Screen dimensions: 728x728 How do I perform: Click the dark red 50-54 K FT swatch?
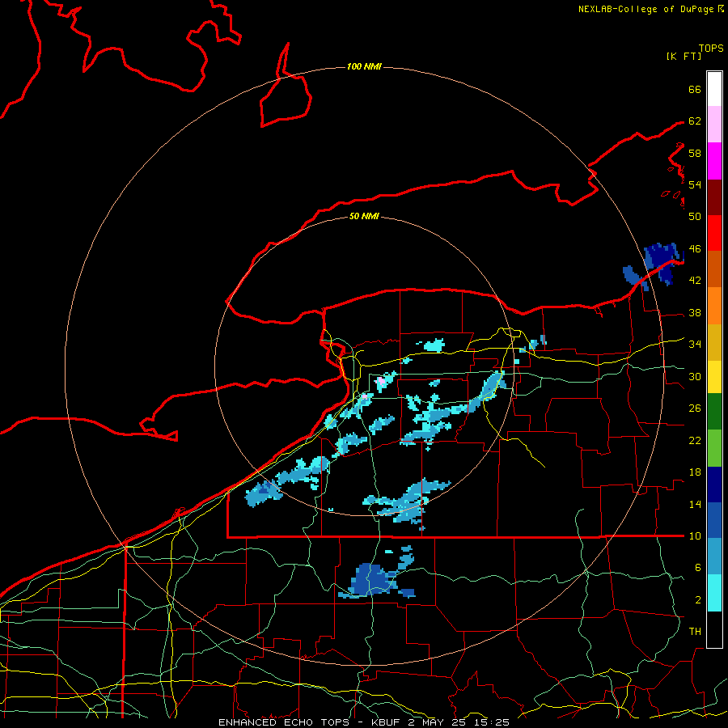(x=714, y=197)
